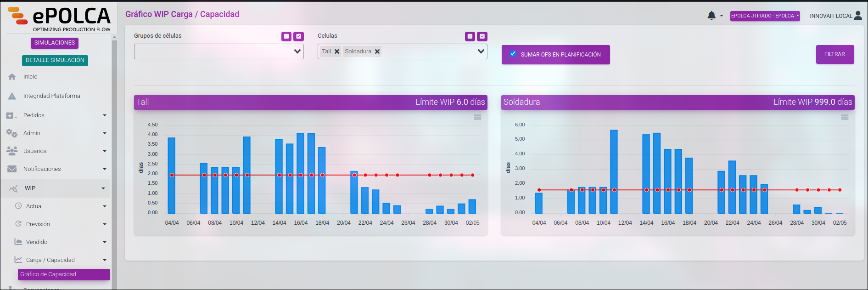
Task: Deselect all Celulas with the empty box
Action: coord(470,36)
